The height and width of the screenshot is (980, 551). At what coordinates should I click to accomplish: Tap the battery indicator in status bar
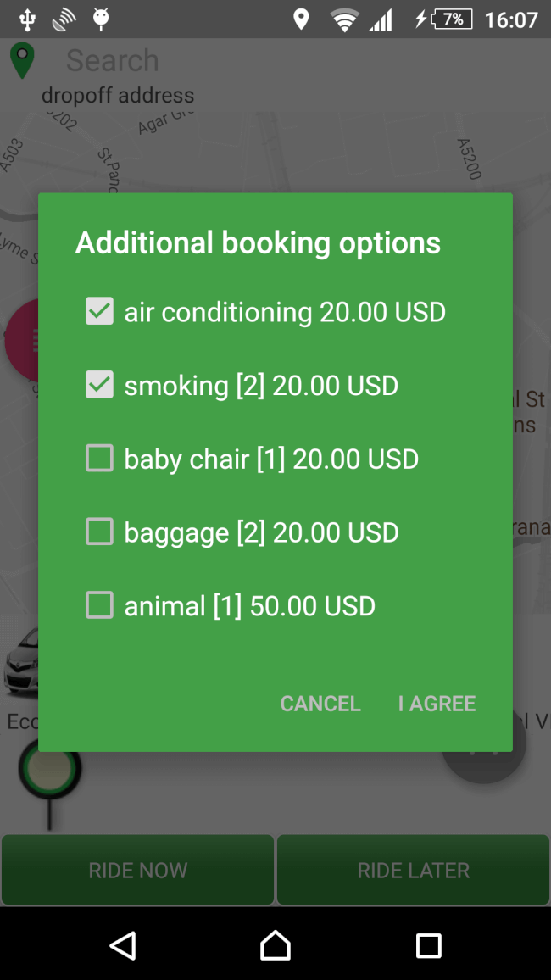tap(451, 19)
